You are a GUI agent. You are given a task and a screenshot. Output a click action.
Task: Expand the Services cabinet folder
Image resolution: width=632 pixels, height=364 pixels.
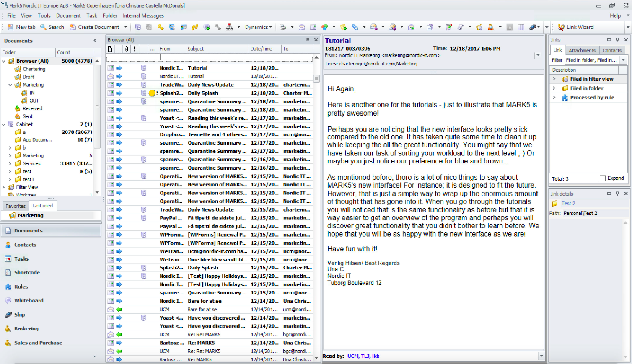click(x=10, y=164)
